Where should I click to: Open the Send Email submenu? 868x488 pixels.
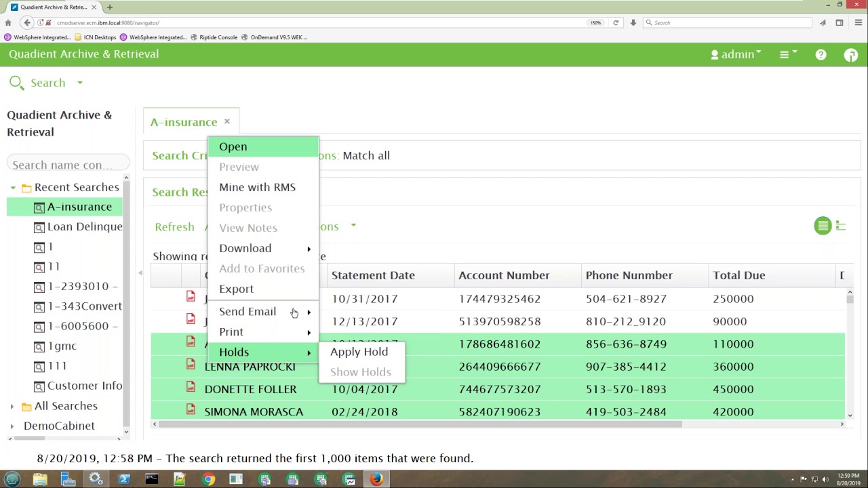tap(263, 312)
